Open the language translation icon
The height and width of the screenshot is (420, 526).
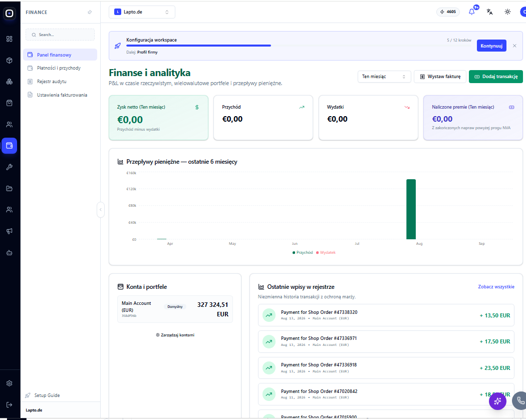click(489, 12)
